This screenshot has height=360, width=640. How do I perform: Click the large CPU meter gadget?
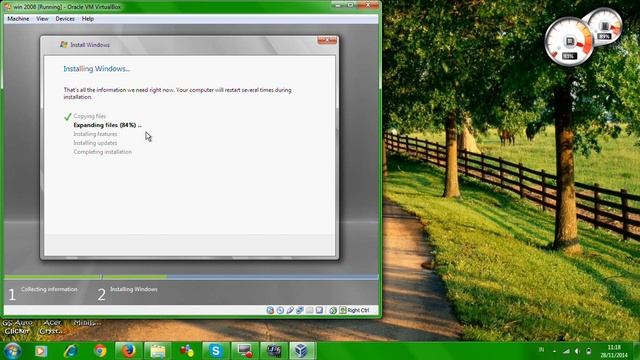pos(569,42)
